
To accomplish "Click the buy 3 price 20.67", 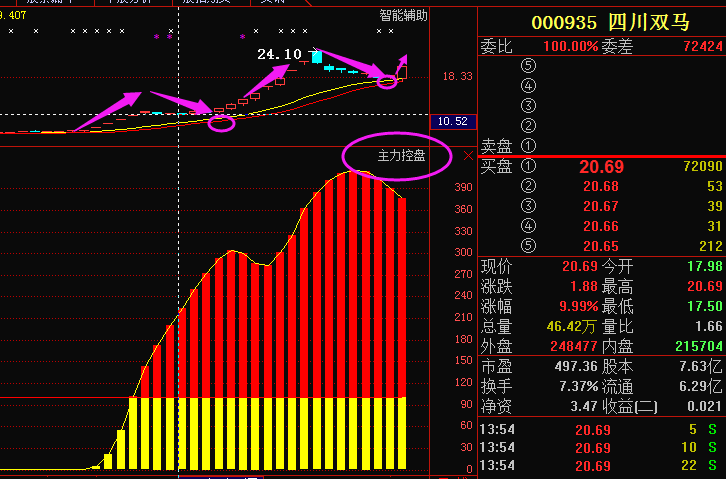I will [x=601, y=206].
